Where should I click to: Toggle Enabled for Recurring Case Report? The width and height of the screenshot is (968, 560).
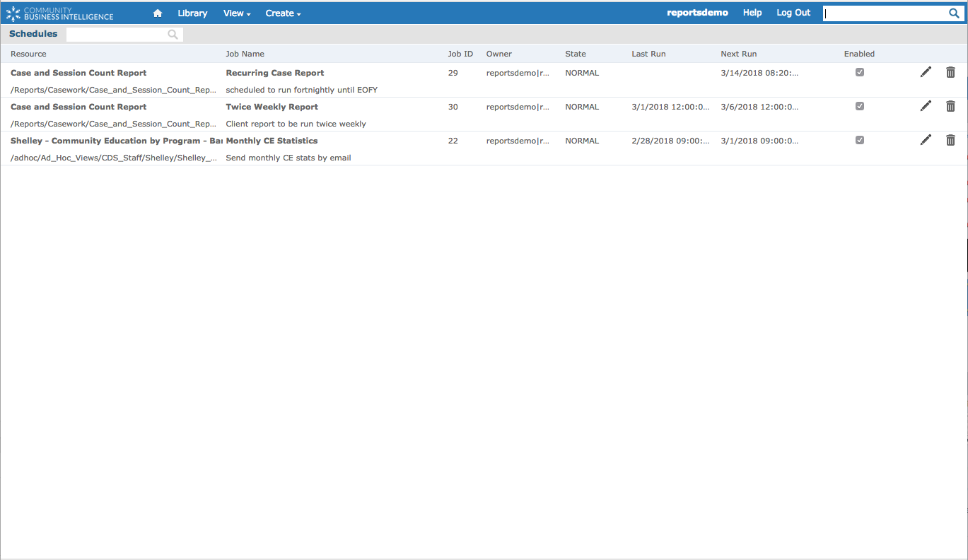point(860,72)
